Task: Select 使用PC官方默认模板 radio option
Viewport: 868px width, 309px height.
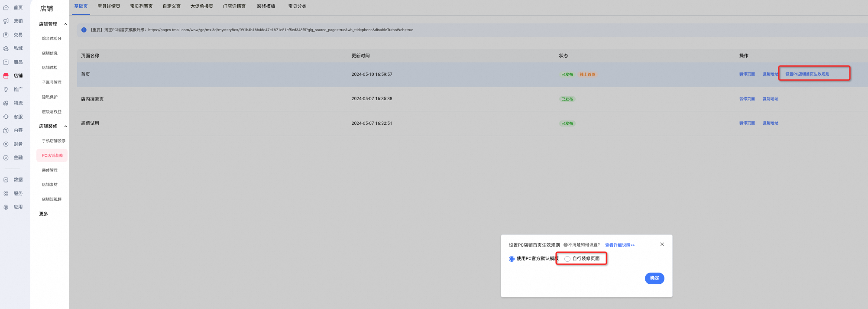Action: point(512,259)
